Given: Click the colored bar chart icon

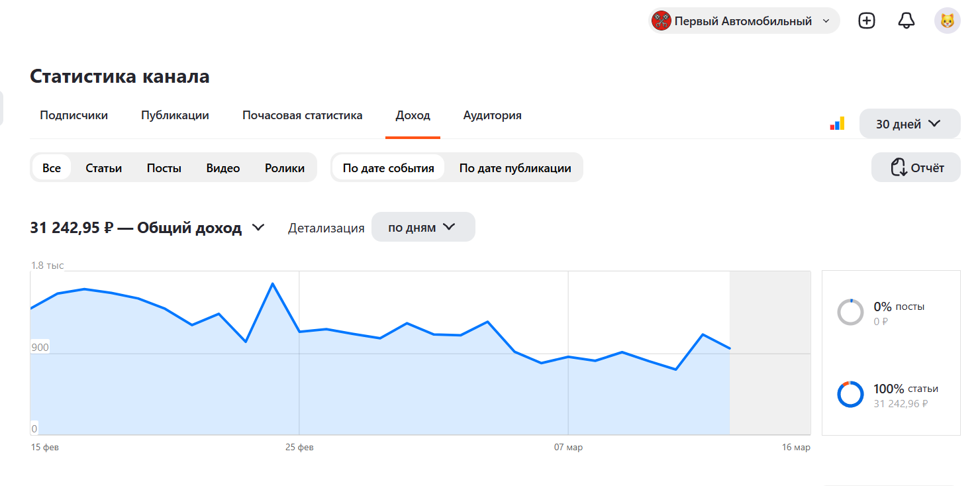Looking at the screenshot, I should (x=838, y=124).
